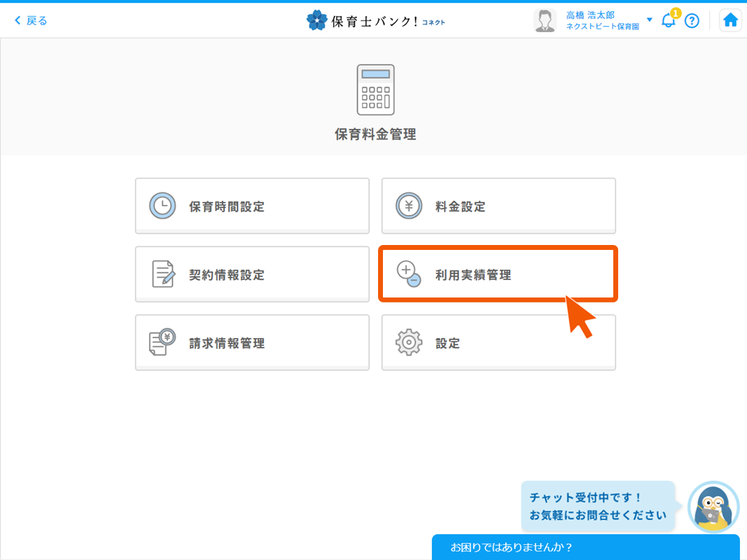Click the clock icon for 保育時間設定

(x=162, y=206)
